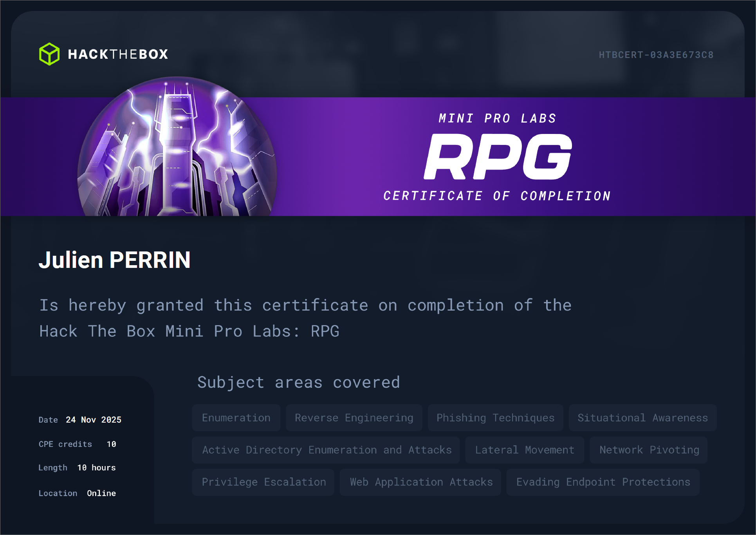This screenshot has height=535, width=756.
Task: Click the recipient name Julien PERRIN
Action: point(115,260)
